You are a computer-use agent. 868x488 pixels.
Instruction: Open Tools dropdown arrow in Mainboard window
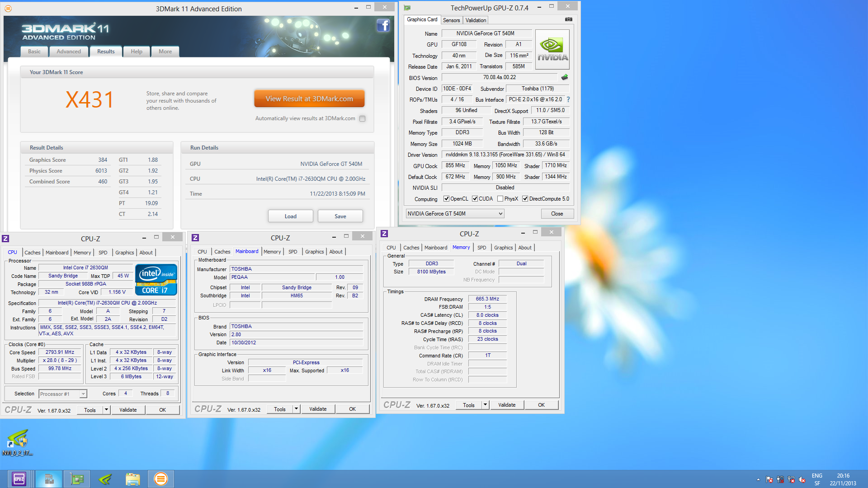pyautogui.click(x=296, y=409)
